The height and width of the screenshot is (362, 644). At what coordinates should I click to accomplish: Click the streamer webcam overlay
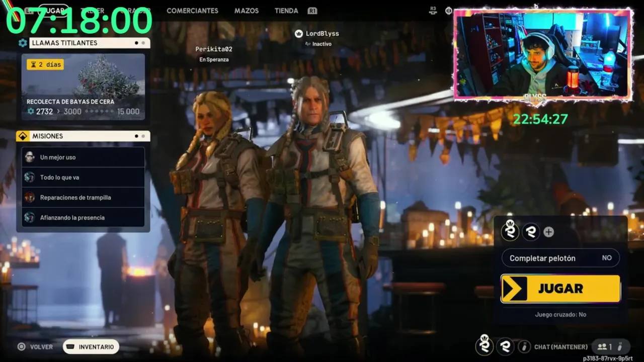click(543, 54)
